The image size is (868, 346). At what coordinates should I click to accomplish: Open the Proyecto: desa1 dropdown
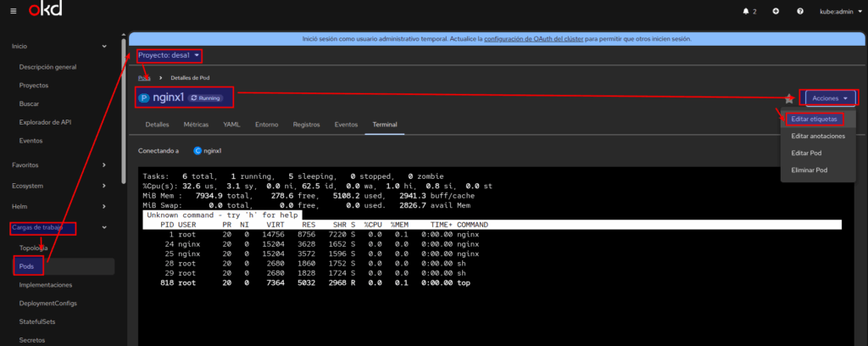coord(170,55)
